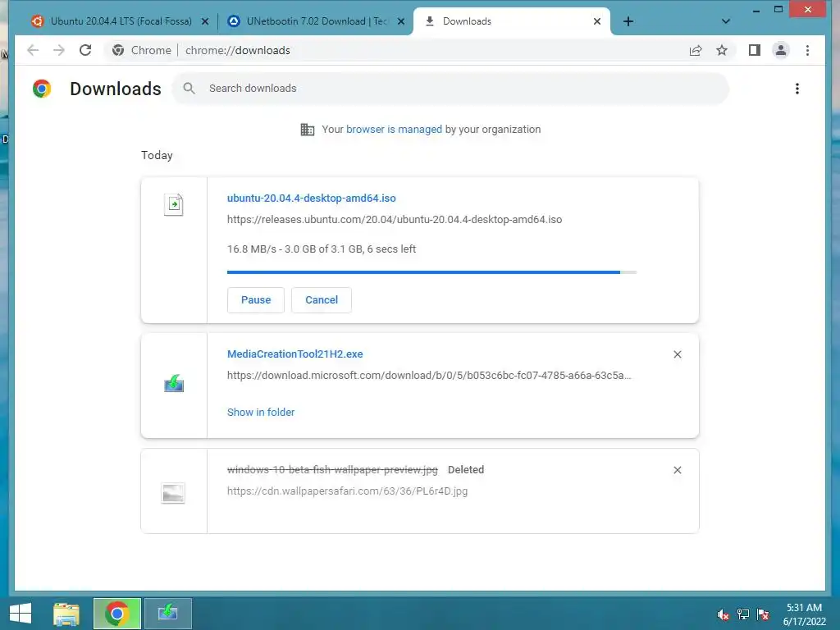This screenshot has height=630, width=840.
Task: Bookmark this page with the star icon
Action: 722,50
